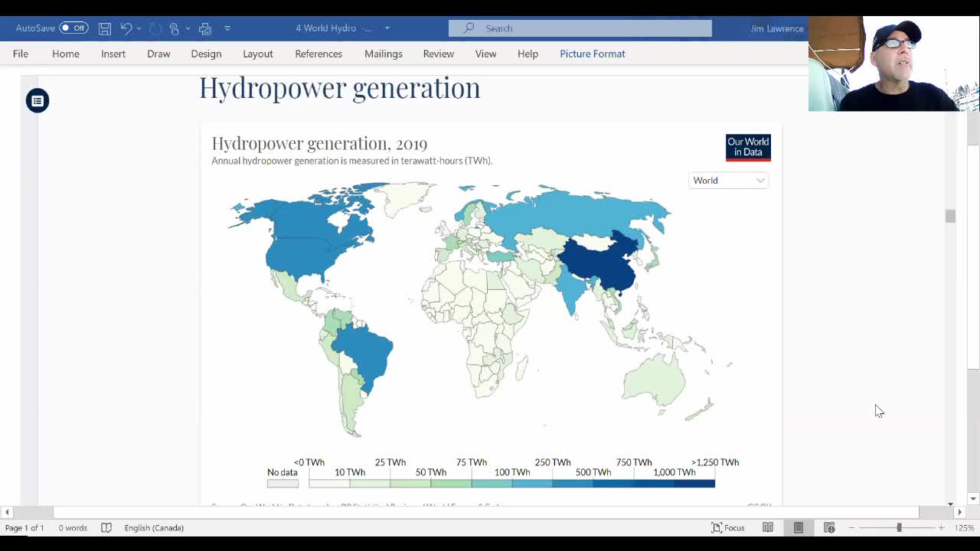980x551 pixels.
Task: Click the user name Jim Lawrence
Action: tap(777, 28)
